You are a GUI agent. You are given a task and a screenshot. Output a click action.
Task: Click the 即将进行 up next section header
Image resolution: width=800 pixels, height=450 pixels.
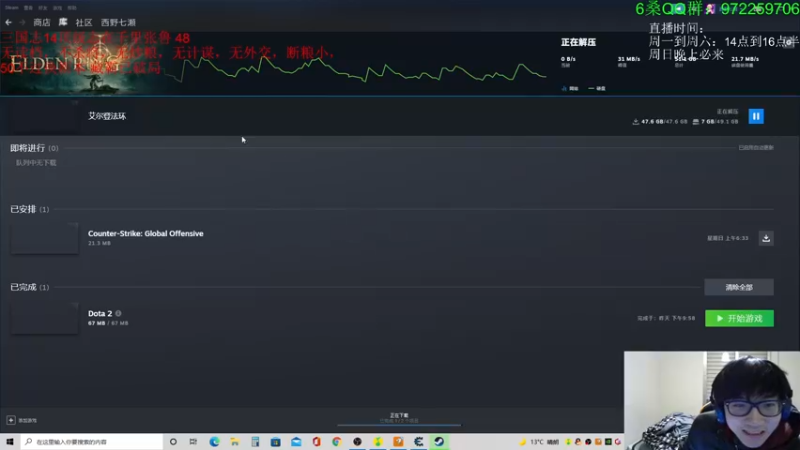tap(34, 148)
